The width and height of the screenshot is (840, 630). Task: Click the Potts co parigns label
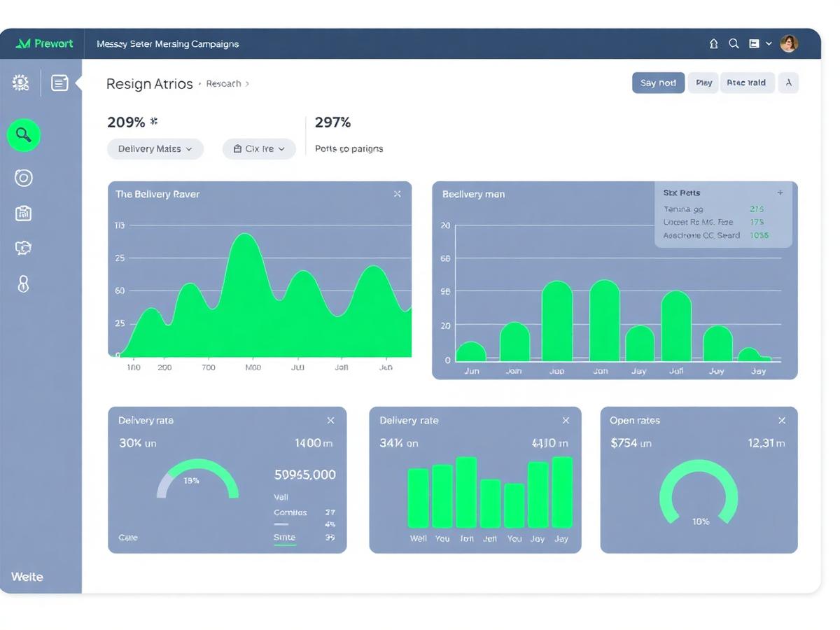click(x=349, y=149)
